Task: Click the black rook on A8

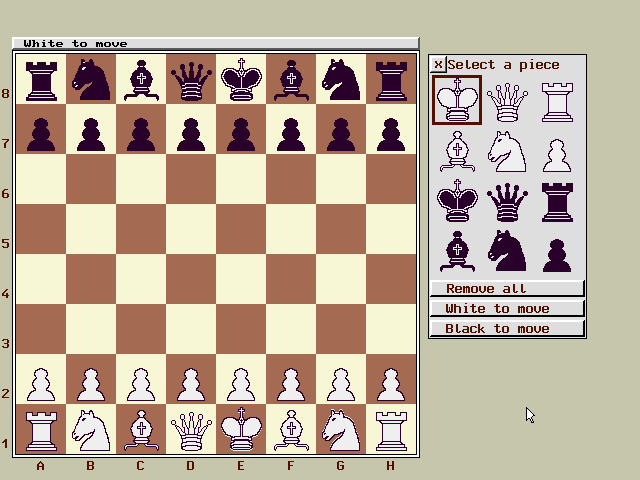Action: [41, 79]
